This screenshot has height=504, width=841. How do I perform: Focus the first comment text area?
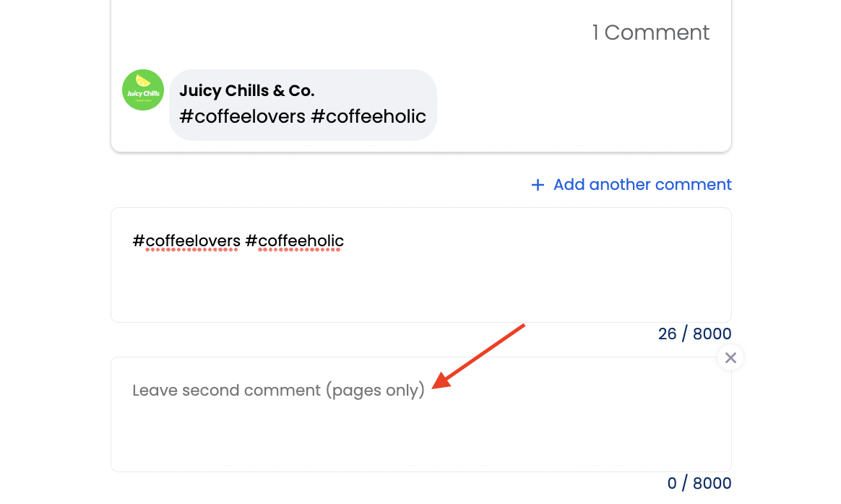[421, 265]
